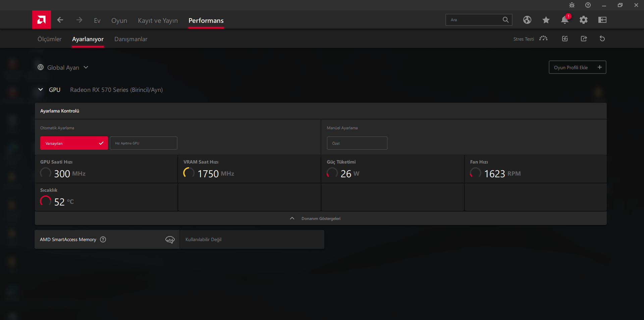This screenshot has height=320, width=644.
Task: Click the reset tuning icon
Action: click(x=602, y=39)
